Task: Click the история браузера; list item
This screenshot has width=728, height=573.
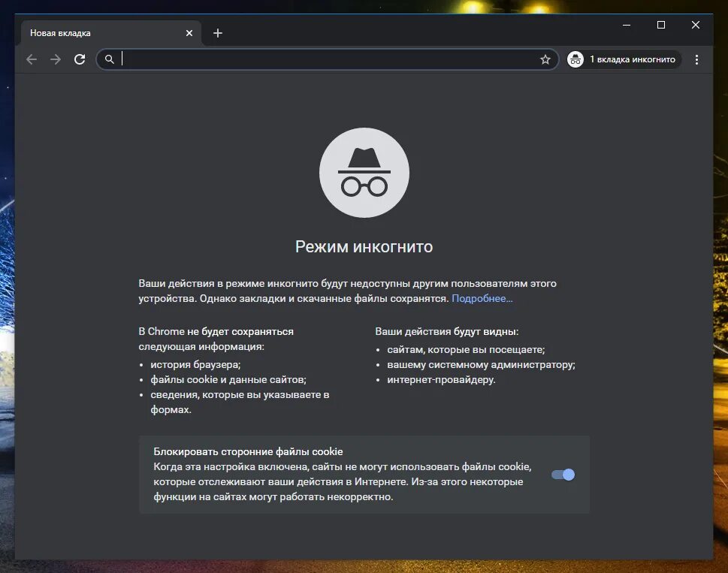Action: pyautogui.click(x=195, y=365)
